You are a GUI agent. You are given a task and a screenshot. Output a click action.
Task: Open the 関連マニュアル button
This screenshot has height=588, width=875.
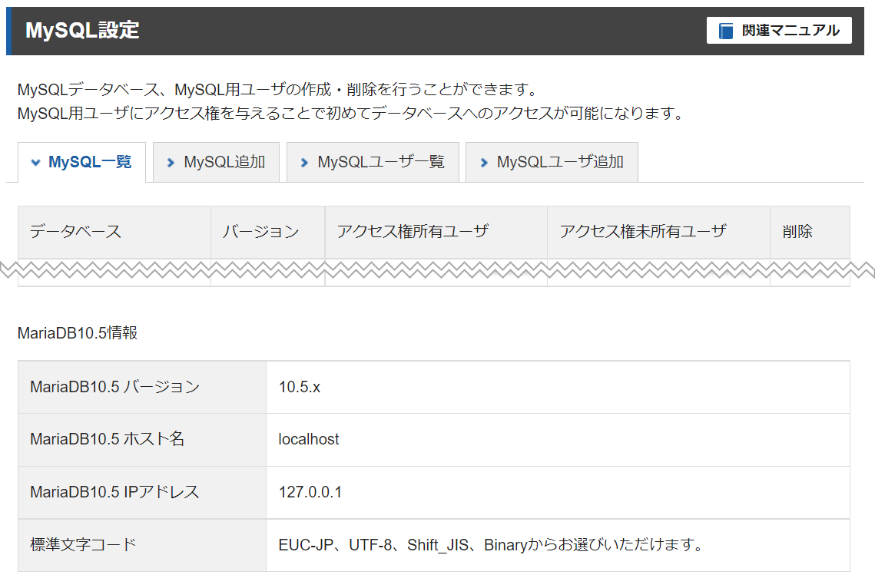(778, 30)
